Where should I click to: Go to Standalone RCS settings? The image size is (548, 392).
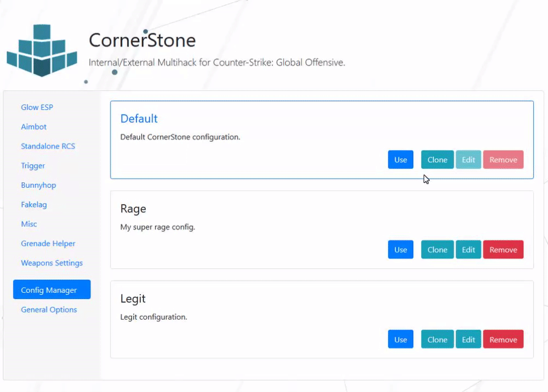[48, 146]
